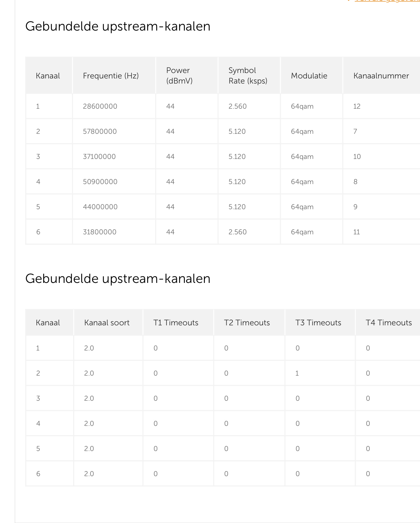The image size is (420, 523).
Task: Click the heading above the timeouts table
Action: coord(118,279)
